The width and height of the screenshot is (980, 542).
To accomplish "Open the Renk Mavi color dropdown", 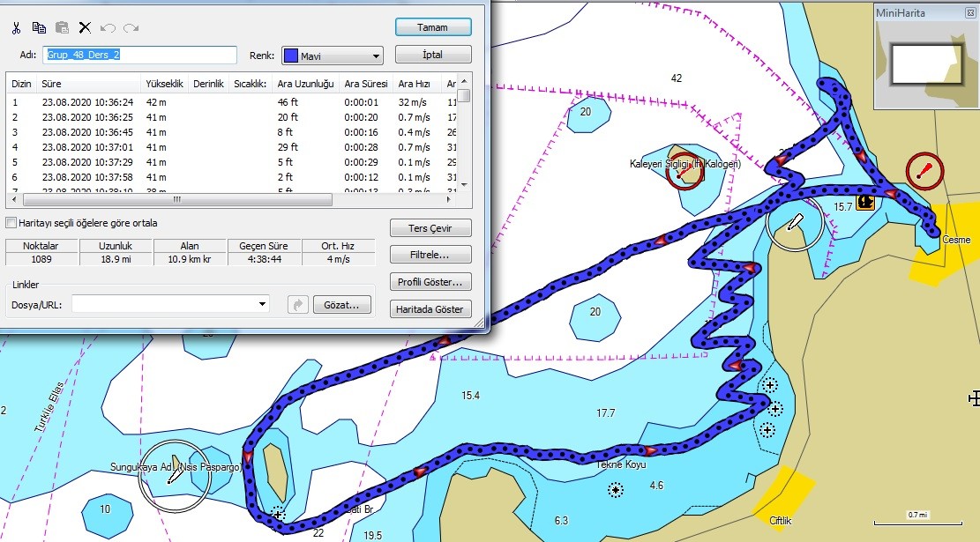I will tap(333, 56).
